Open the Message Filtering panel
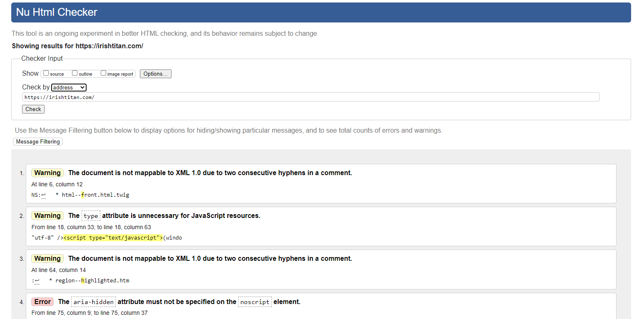 37,141
